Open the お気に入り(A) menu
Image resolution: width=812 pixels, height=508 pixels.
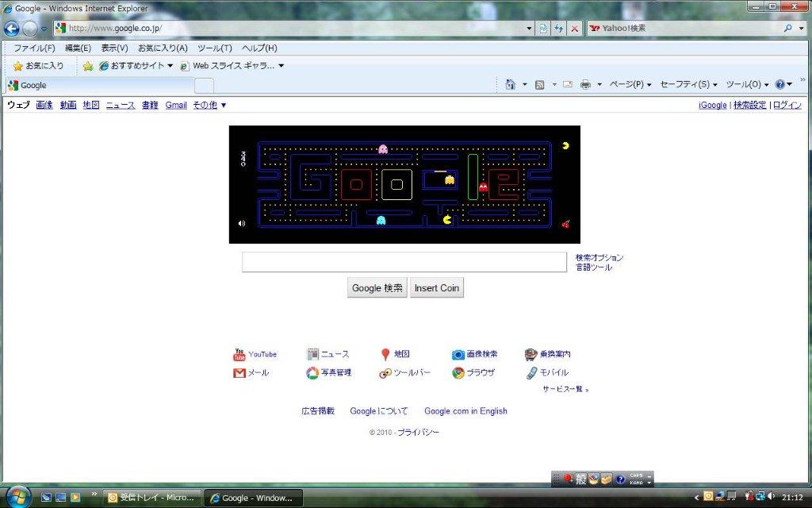coord(163,48)
